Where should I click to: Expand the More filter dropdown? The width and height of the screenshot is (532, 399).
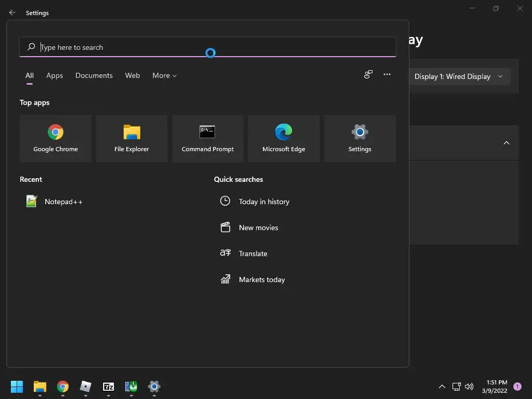point(165,75)
